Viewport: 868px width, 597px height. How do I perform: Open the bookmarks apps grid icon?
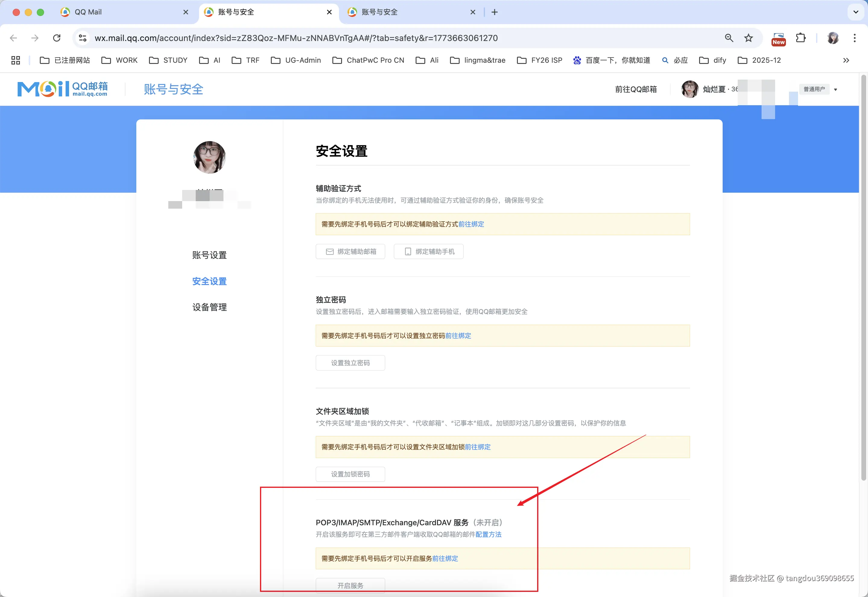pyautogui.click(x=15, y=60)
